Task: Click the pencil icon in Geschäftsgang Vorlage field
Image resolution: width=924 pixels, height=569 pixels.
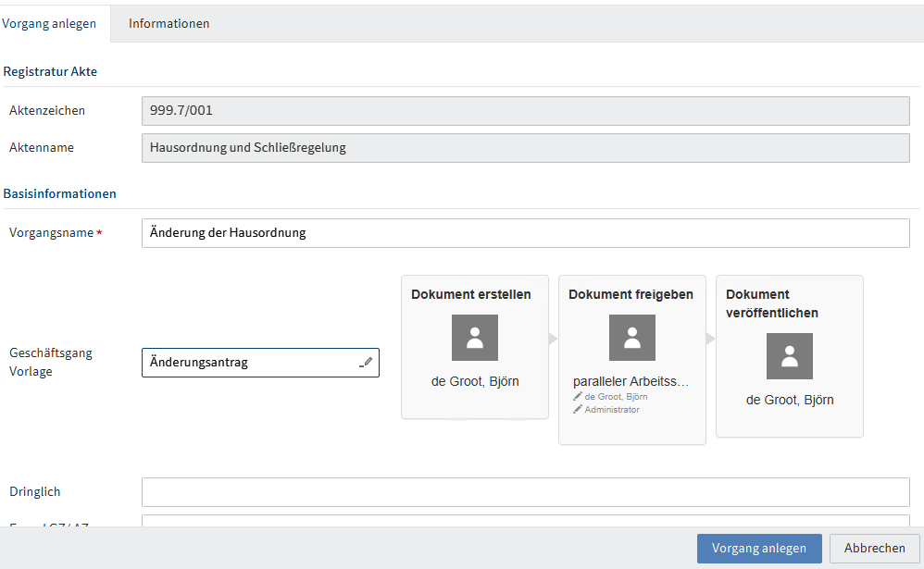Action: pos(366,363)
